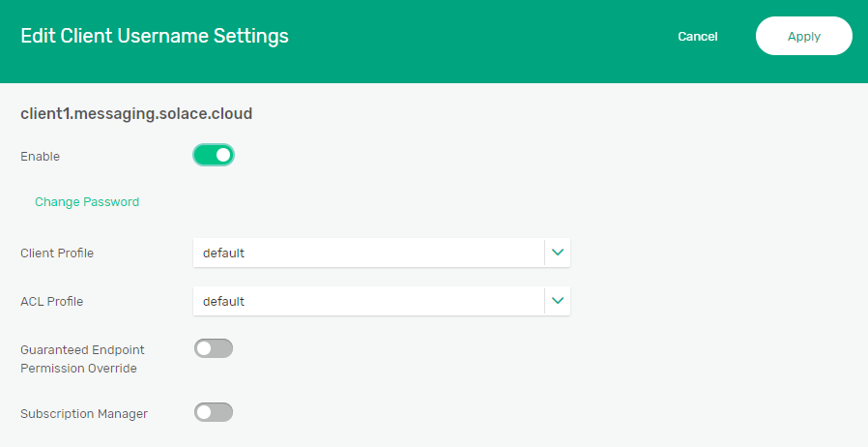Image resolution: width=868 pixels, height=447 pixels.
Task: Click the 'default' value in ACL Profile
Action: coord(224,302)
